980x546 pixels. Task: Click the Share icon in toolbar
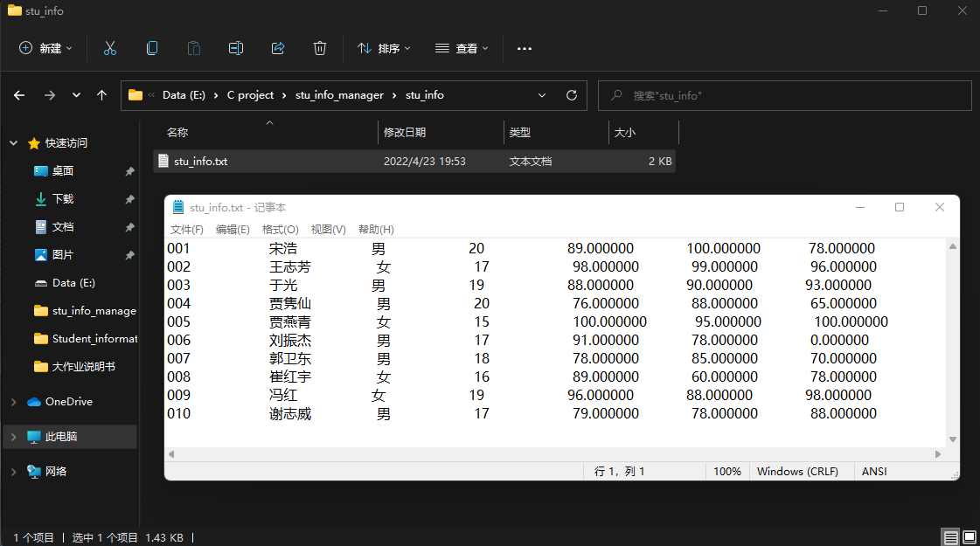tap(278, 48)
